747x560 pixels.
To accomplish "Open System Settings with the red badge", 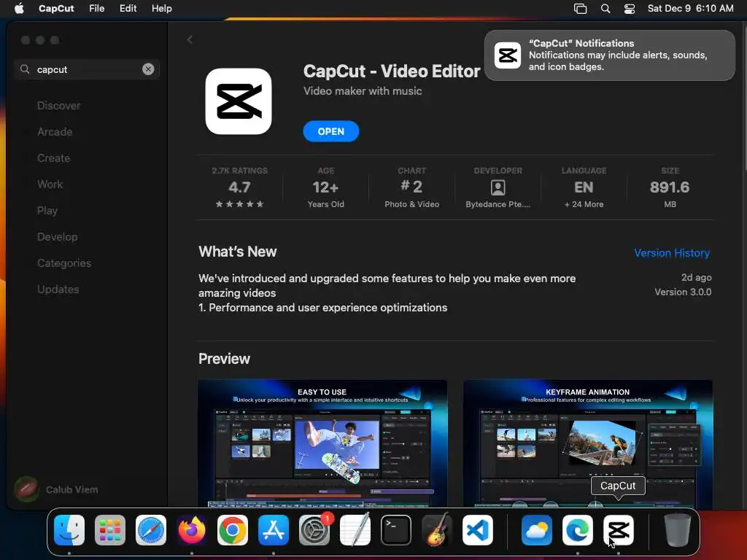I will [314, 530].
